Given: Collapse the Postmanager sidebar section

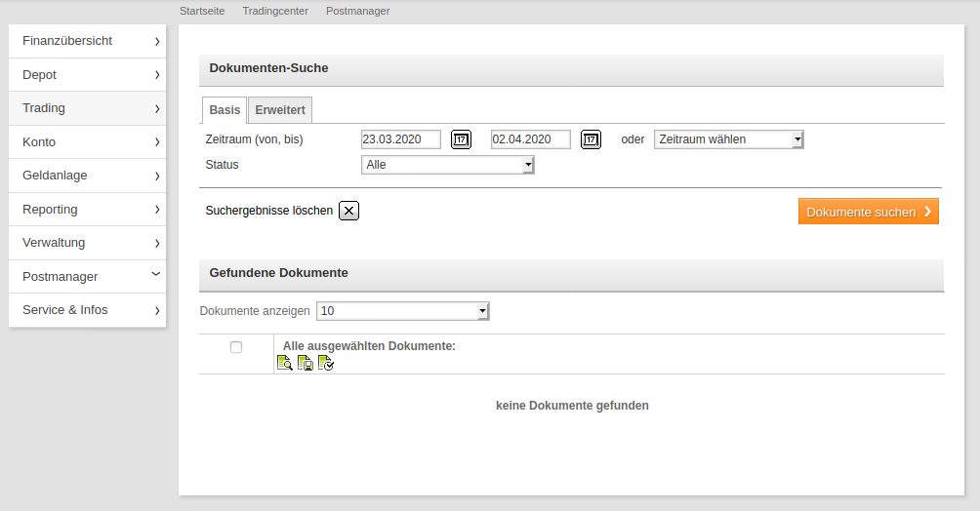Looking at the screenshot, I should click(156, 276).
